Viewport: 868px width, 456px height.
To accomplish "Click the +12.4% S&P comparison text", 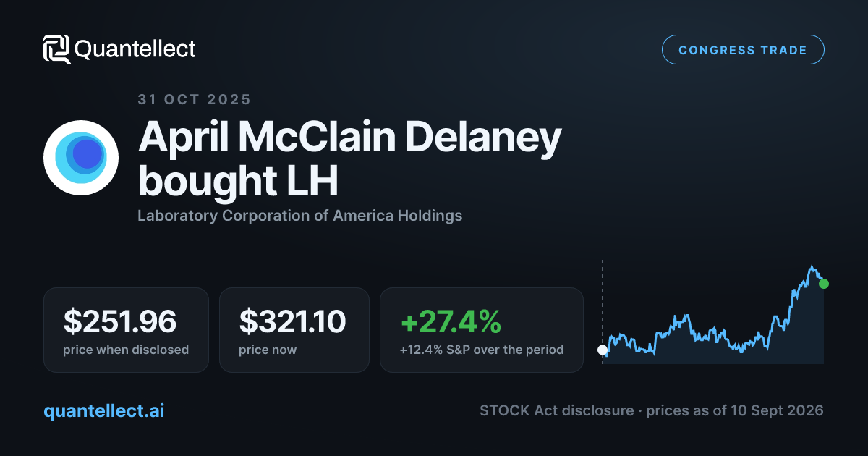I will (x=482, y=350).
